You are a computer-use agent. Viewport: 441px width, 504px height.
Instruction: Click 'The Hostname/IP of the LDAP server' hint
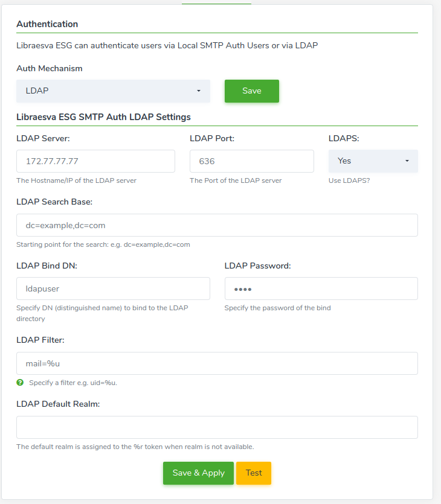(76, 180)
